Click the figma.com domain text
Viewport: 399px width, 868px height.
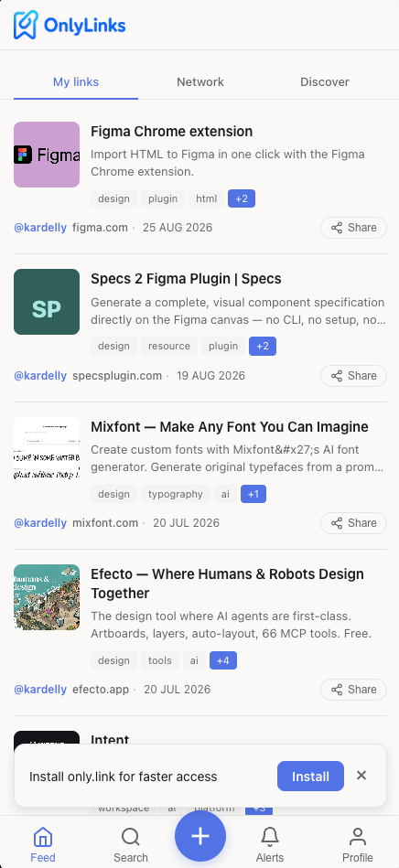(100, 228)
